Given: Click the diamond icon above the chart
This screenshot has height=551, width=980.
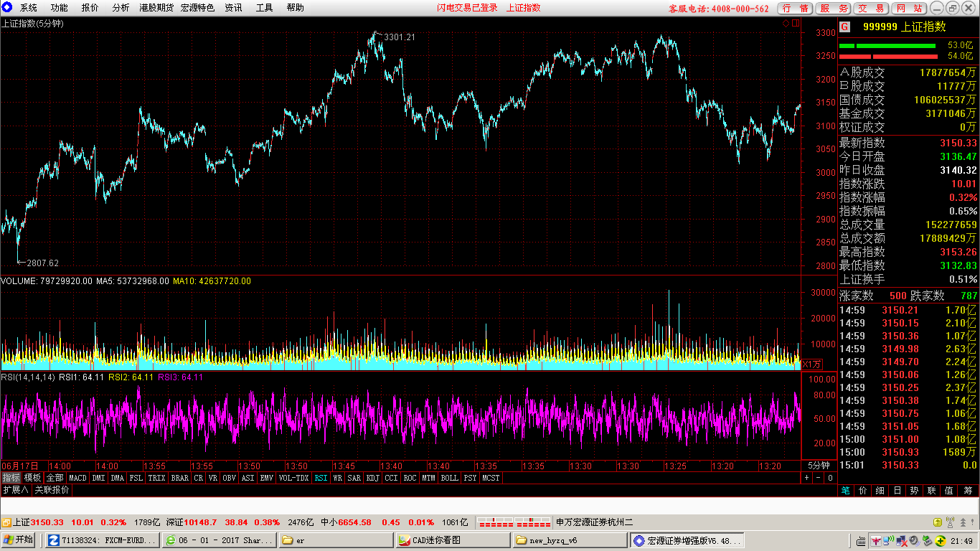Looking at the screenshot, I should coord(786,23).
